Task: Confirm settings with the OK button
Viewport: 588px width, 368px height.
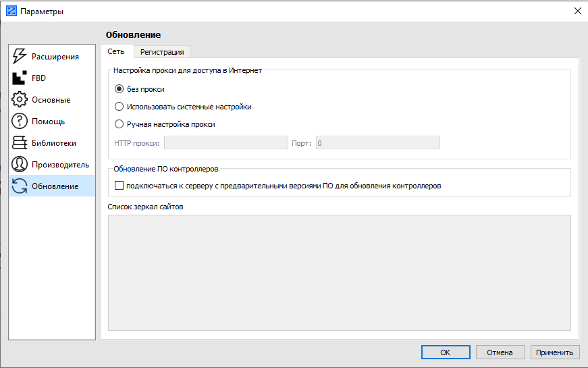Action: [x=446, y=352]
